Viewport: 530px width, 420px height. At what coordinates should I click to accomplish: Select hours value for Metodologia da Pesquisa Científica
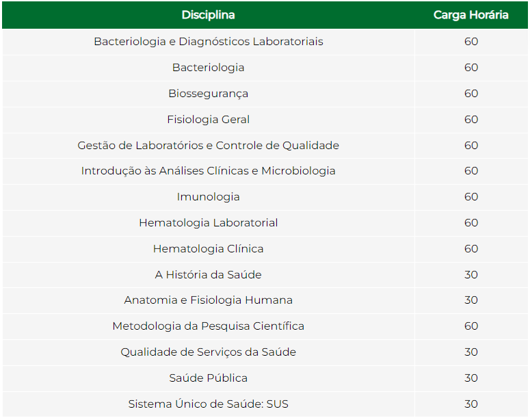tap(471, 326)
